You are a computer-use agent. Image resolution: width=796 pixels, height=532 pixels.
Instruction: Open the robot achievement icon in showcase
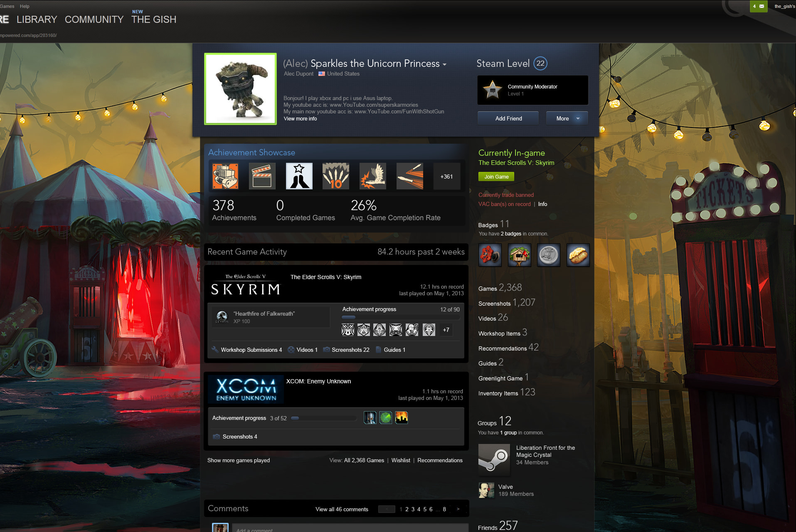click(225, 177)
